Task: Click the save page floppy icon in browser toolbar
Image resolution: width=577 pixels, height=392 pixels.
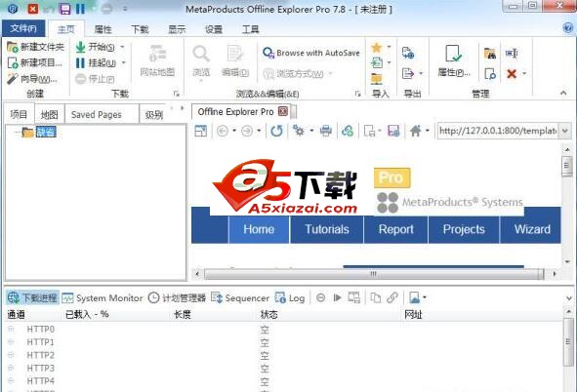Action: (393, 131)
